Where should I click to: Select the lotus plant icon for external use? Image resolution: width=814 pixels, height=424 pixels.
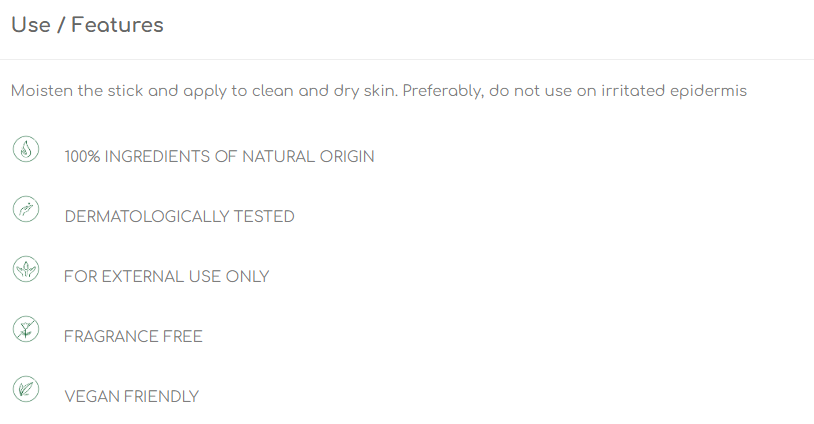tap(26, 269)
